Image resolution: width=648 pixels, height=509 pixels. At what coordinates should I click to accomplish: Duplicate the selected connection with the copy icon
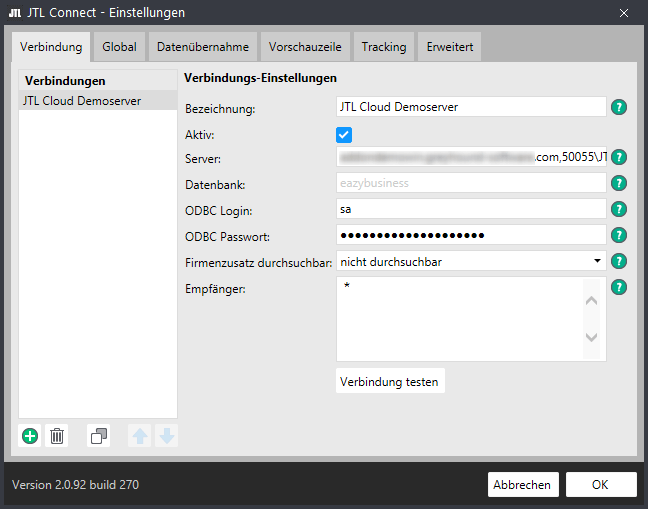coord(99,436)
